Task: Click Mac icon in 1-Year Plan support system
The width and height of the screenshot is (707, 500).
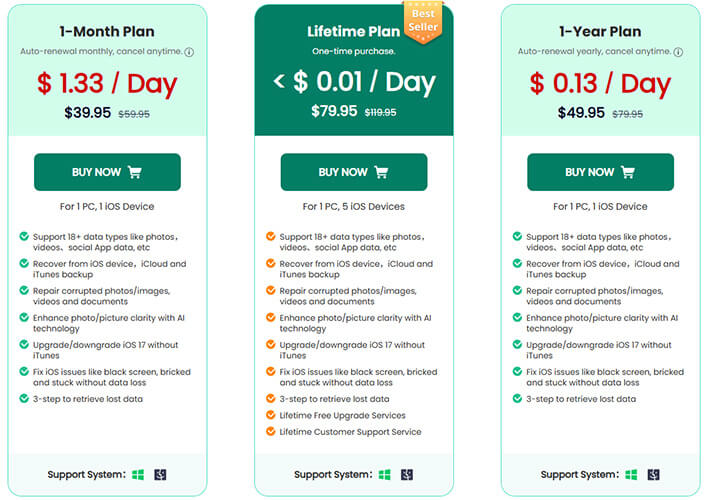Action: (653, 475)
